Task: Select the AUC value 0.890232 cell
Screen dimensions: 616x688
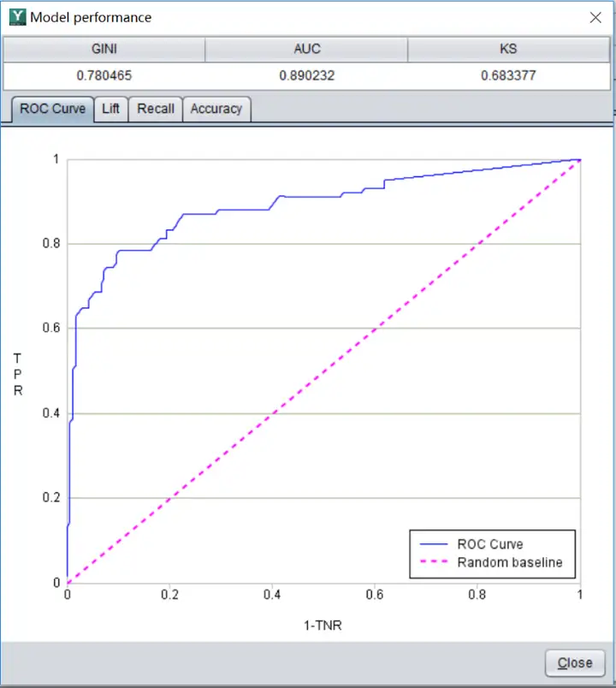Action: point(306,76)
